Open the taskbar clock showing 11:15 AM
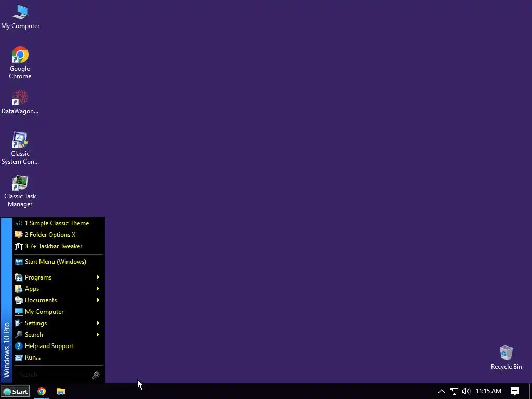Screen dimensions: 532x399 488,391
